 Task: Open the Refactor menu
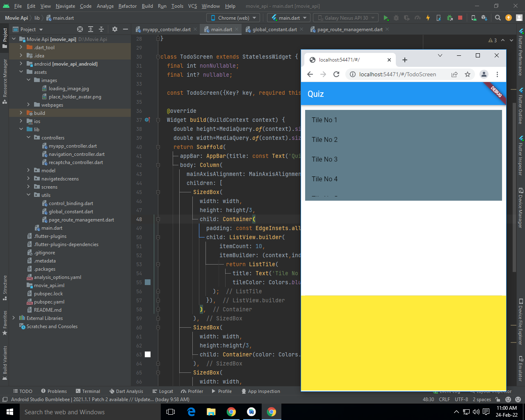click(x=128, y=6)
